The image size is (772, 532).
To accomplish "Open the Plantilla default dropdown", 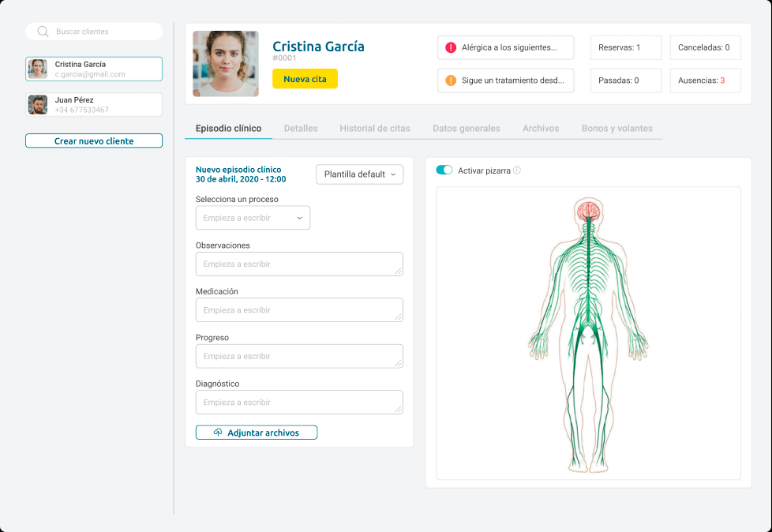I will click(x=359, y=174).
